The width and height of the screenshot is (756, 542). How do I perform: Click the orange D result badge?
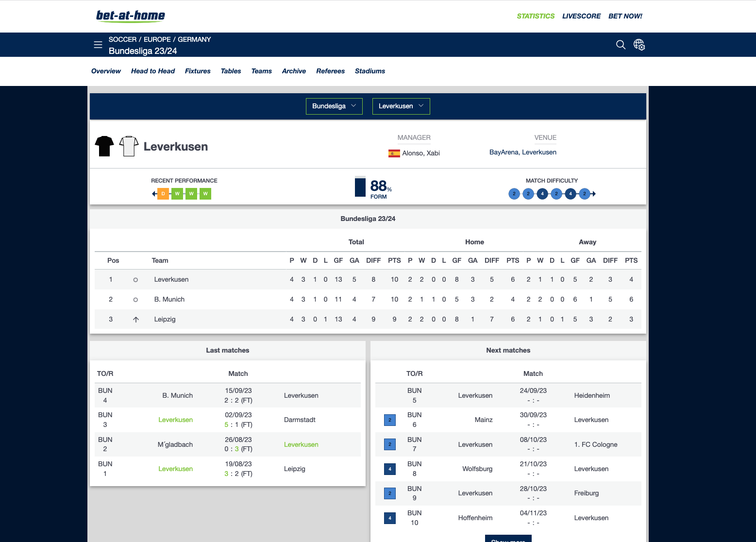coord(163,194)
